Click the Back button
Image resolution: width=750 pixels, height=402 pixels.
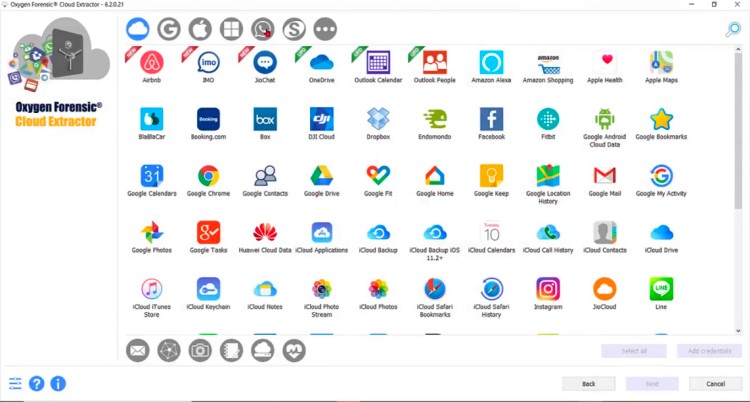(x=588, y=383)
